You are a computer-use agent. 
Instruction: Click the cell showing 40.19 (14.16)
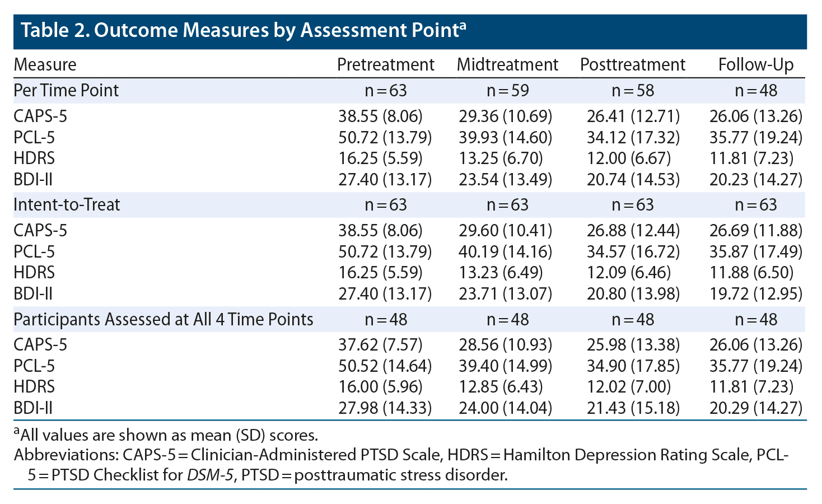(x=505, y=251)
